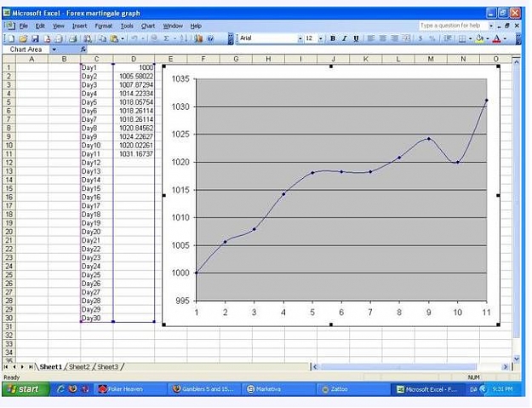Viewport: 532px width, 408px height.
Task: Toggle Bold formatting
Action: pyautogui.click(x=333, y=38)
